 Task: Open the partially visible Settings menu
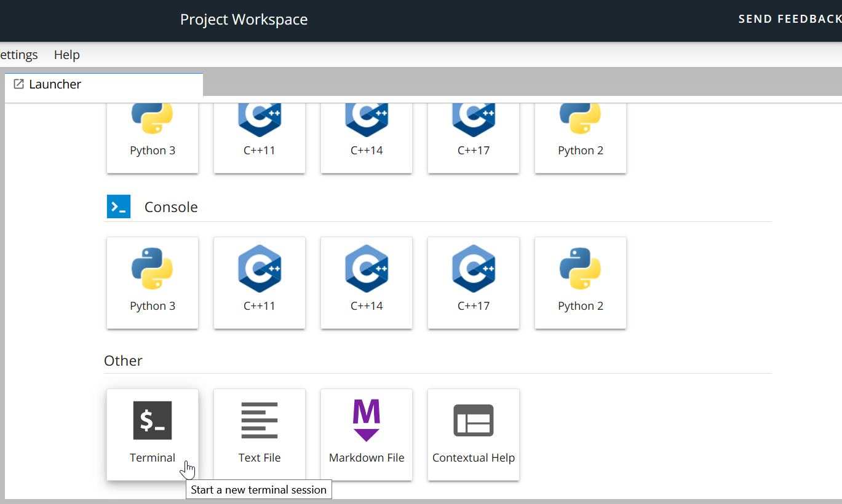coord(18,55)
